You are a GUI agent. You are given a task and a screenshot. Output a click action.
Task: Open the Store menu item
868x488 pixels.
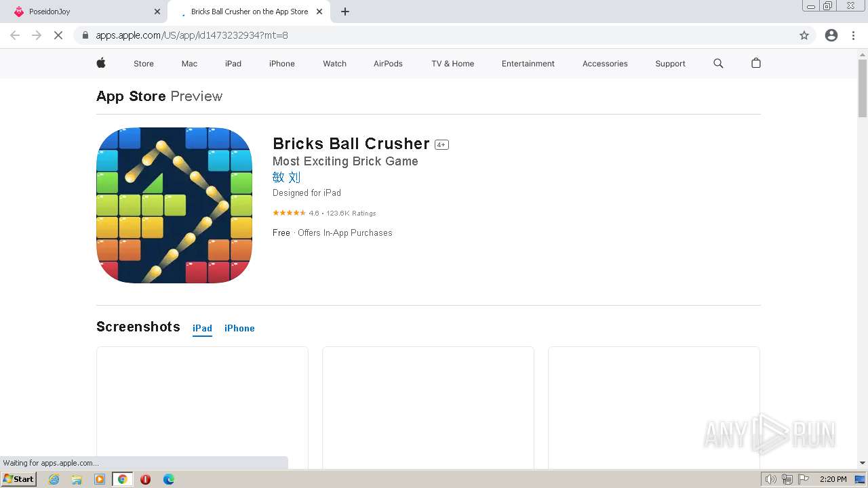click(x=144, y=64)
